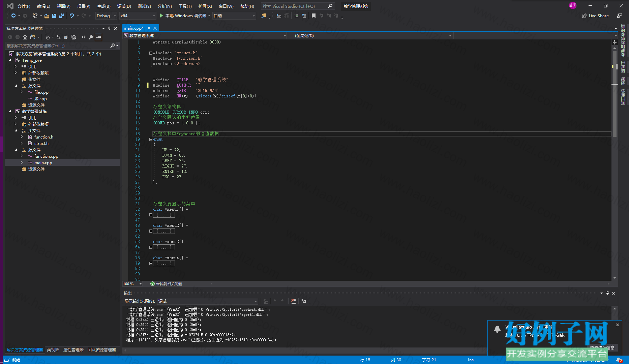
Task: Click the Save All toolbar icon
Action: pyautogui.click(x=61, y=16)
